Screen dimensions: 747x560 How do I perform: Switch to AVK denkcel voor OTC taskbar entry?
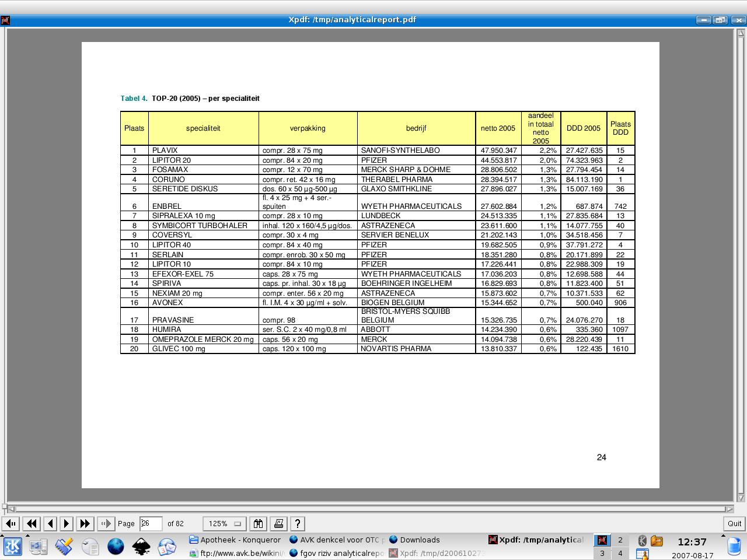337,540
